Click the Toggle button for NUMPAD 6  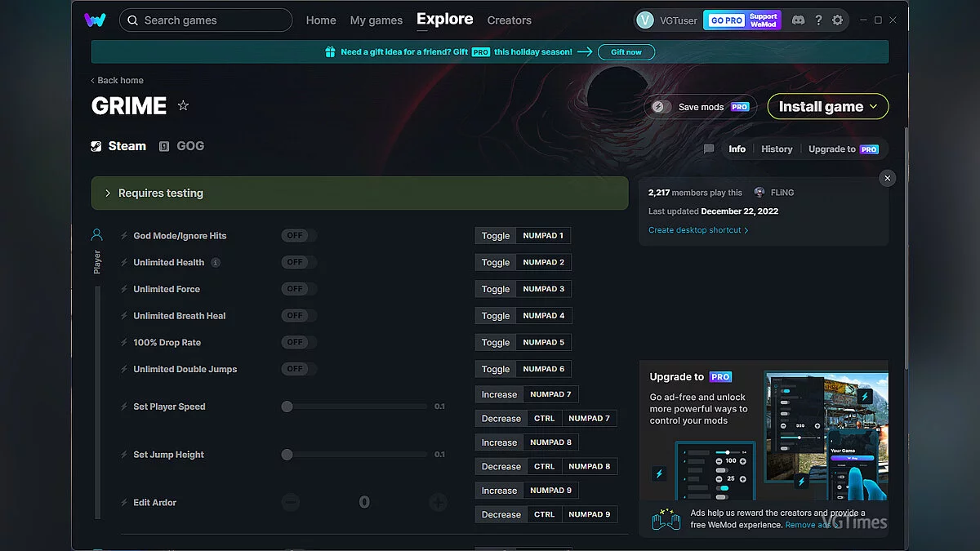point(496,369)
